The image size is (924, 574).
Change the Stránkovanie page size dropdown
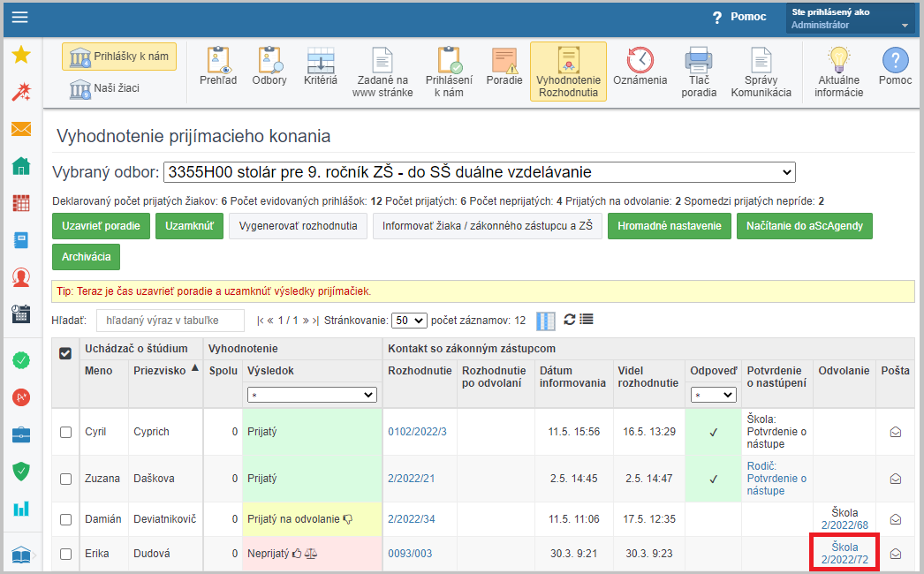409,321
